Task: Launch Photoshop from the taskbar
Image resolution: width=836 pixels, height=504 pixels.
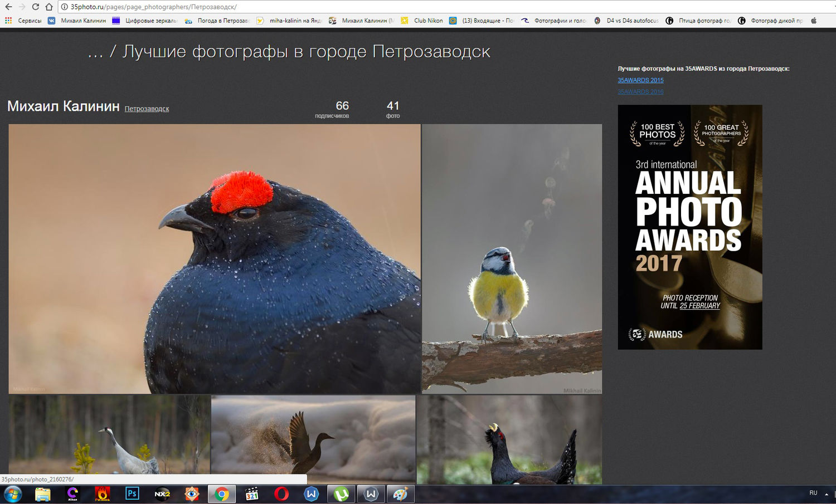Action: click(x=132, y=493)
